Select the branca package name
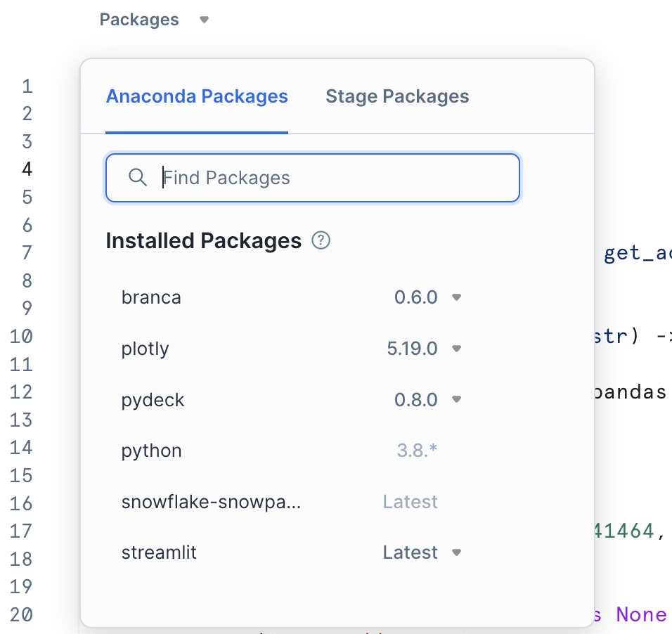This screenshot has width=672, height=634. point(151,297)
